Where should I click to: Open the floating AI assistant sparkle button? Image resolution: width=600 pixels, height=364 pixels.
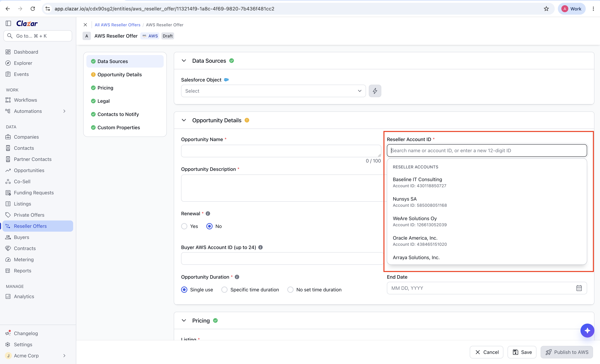tap(587, 331)
